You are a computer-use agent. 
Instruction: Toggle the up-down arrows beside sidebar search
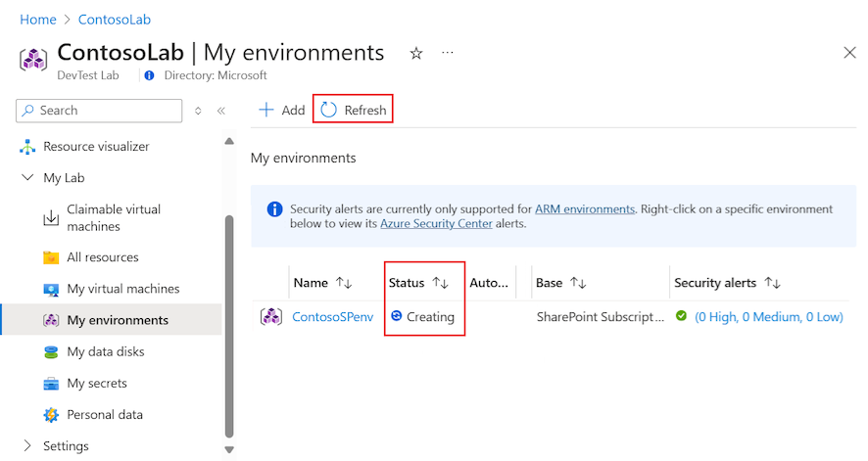[x=198, y=111]
